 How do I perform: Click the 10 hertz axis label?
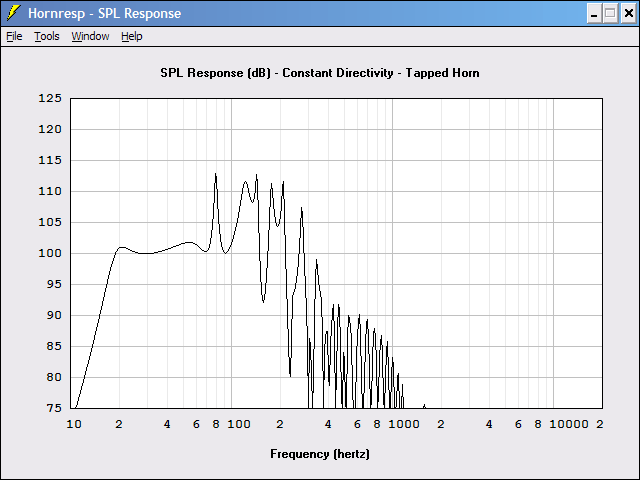click(x=74, y=424)
